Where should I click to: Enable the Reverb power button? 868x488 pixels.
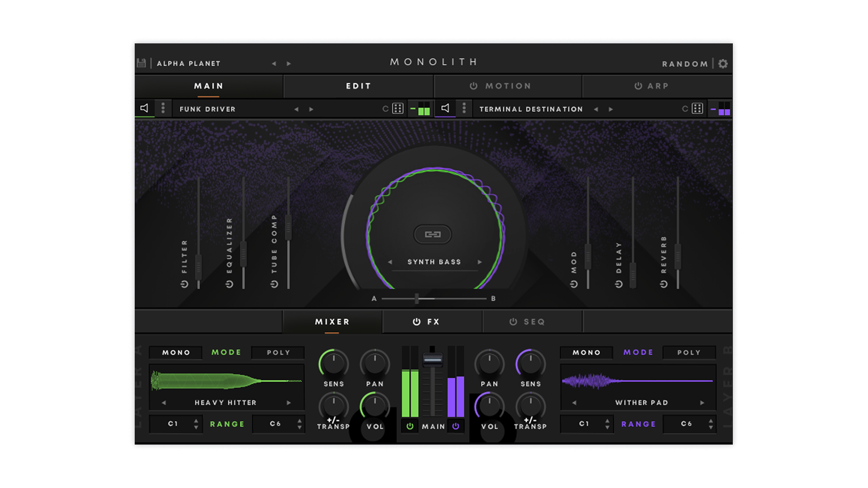coord(664,284)
